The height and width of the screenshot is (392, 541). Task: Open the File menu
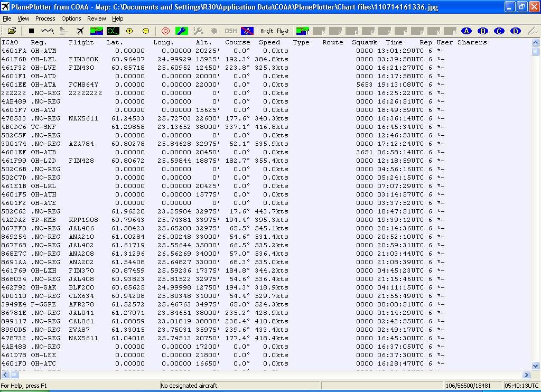click(7, 18)
